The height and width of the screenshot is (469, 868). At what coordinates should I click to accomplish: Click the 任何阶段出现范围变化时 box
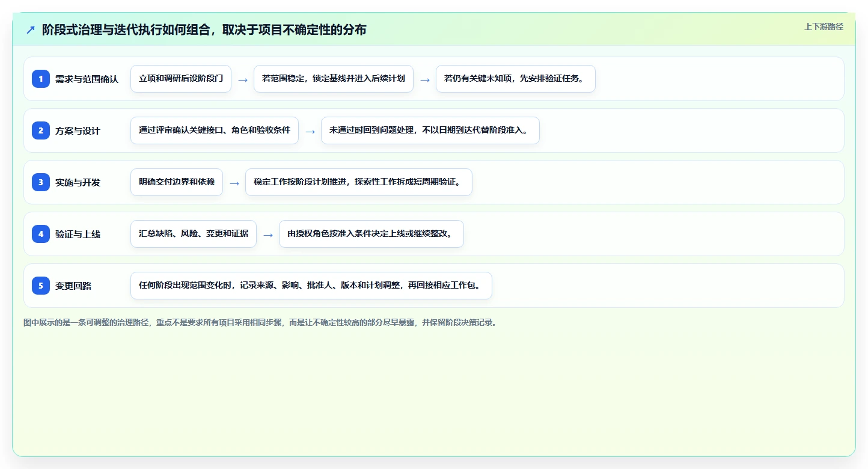(x=311, y=286)
